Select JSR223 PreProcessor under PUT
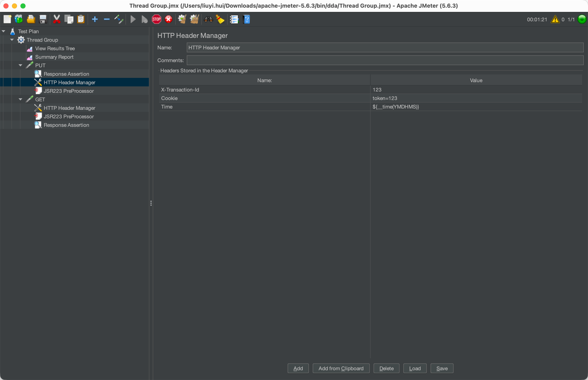The width and height of the screenshot is (588, 380). pos(69,91)
